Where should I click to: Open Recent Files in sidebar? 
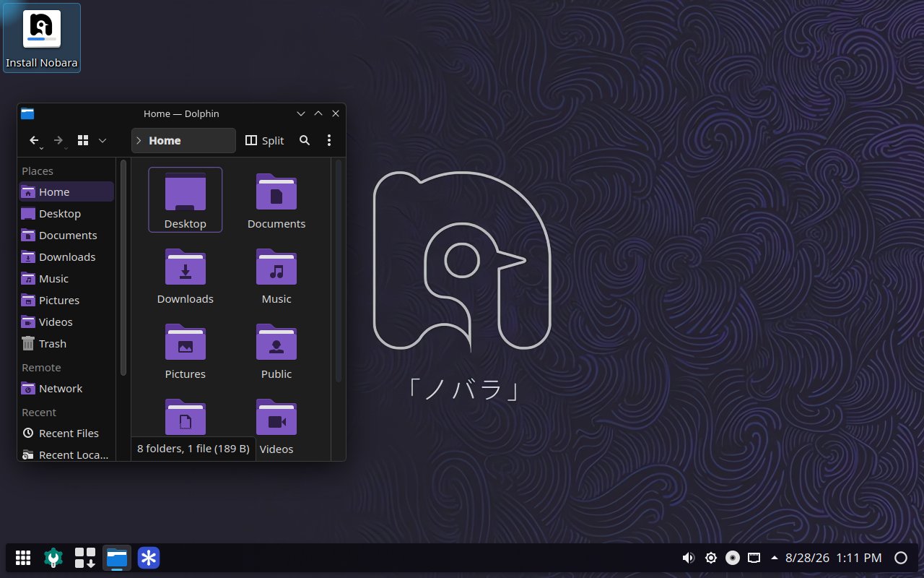click(x=66, y=433)
